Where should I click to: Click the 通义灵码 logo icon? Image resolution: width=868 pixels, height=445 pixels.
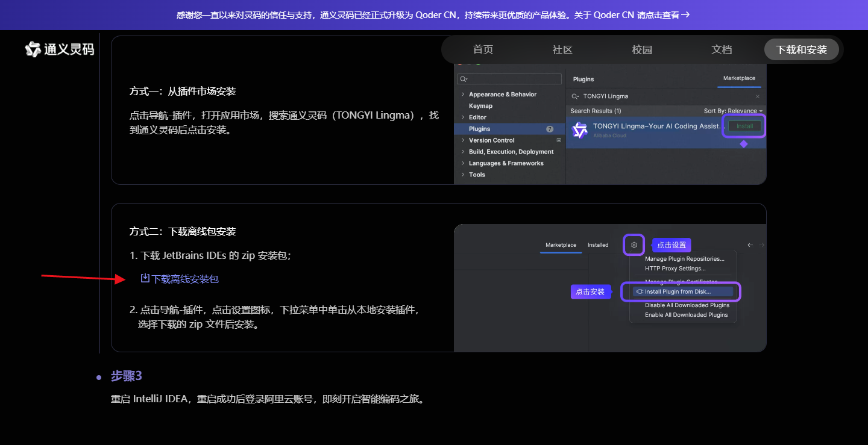(33, 49)
